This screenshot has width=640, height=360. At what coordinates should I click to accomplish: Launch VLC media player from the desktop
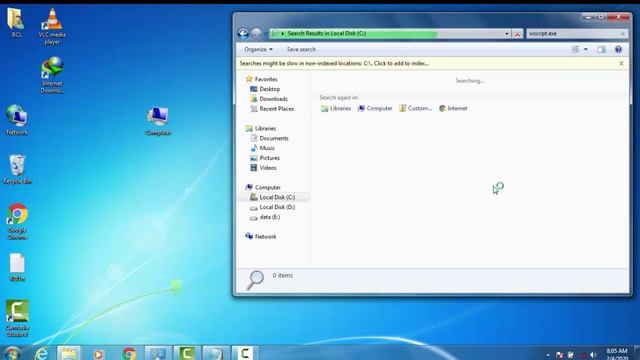(52, 26)
